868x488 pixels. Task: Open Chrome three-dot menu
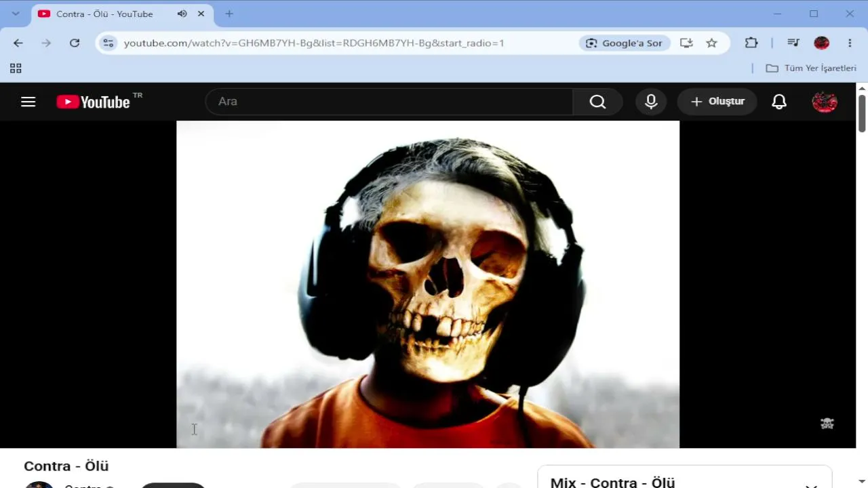coord(850,43)
